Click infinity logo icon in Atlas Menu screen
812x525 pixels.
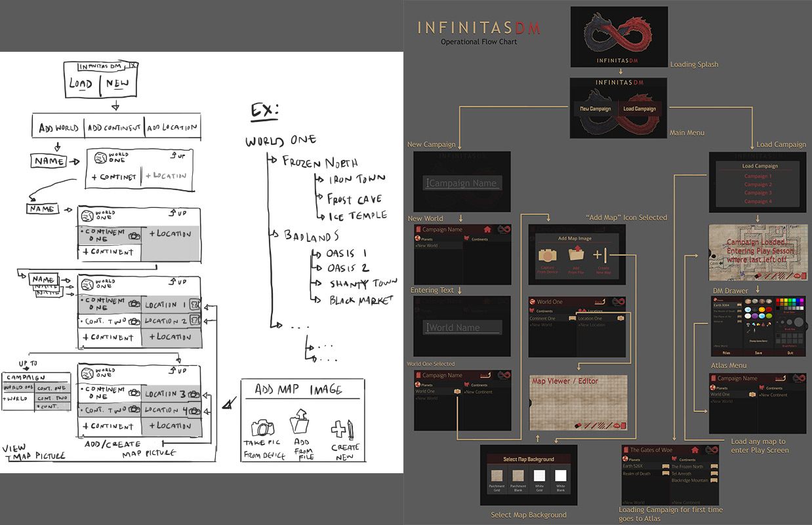point(798,378)
